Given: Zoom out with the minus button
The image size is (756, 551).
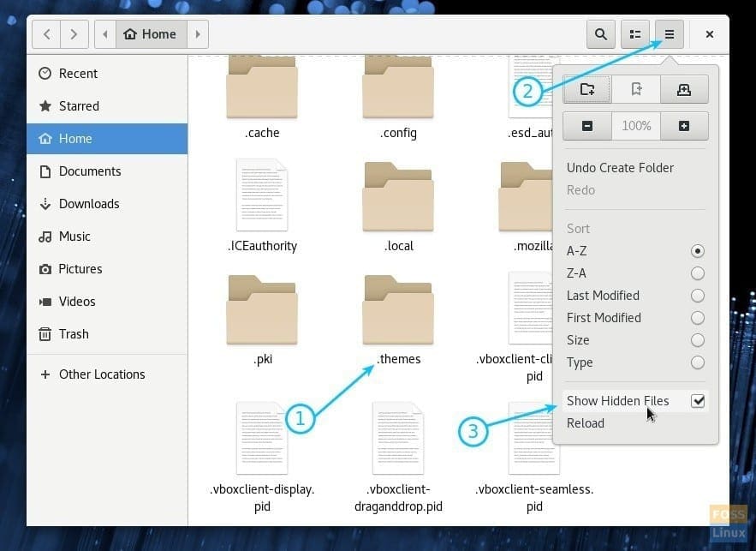Looking at the screenshot, I should 587,126.
